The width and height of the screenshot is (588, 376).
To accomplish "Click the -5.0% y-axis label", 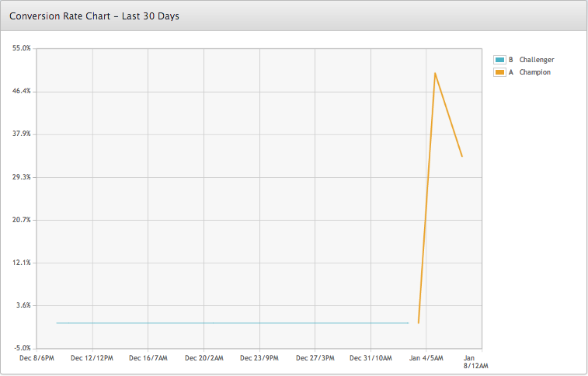I will click(x=22, y=348).
